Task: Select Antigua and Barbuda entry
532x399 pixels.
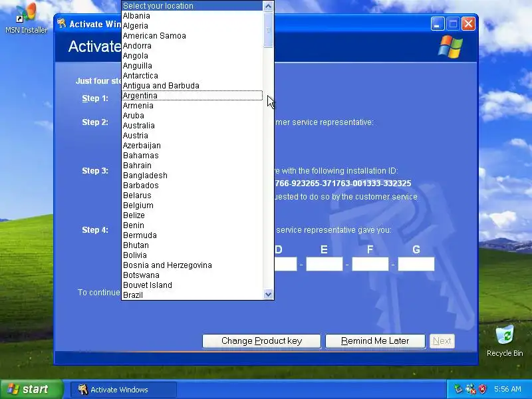Action: click(x=192, y=86)
